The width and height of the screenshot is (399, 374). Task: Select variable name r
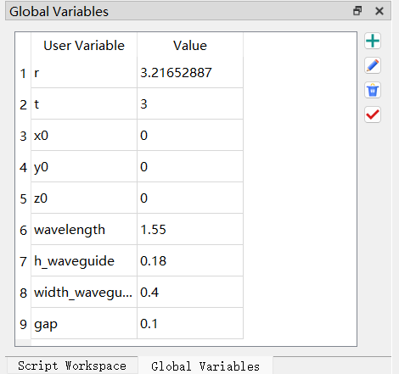[x=84, y=73]
